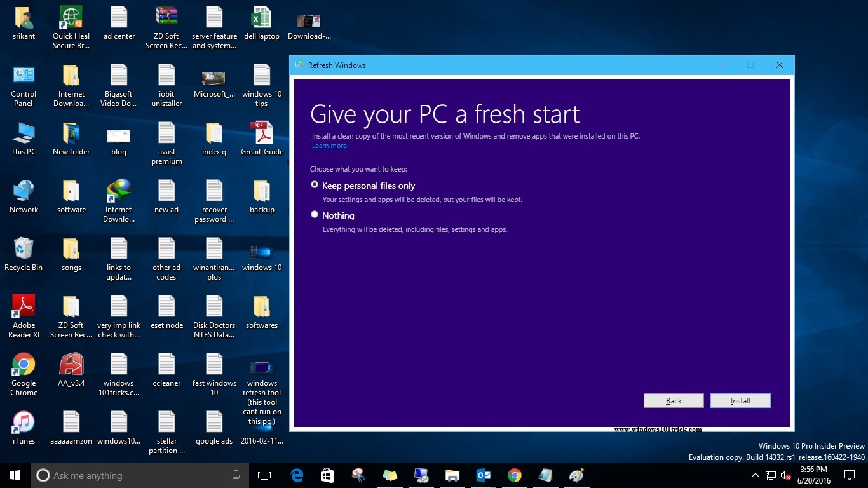Click the Install button
The width and height of the screenshot is (868, 488).
740,400
